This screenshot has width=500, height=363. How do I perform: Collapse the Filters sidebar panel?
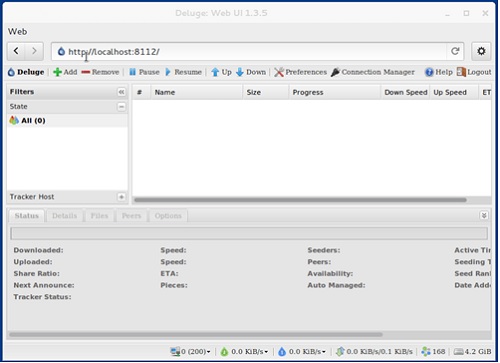click(x=121, y=92)
